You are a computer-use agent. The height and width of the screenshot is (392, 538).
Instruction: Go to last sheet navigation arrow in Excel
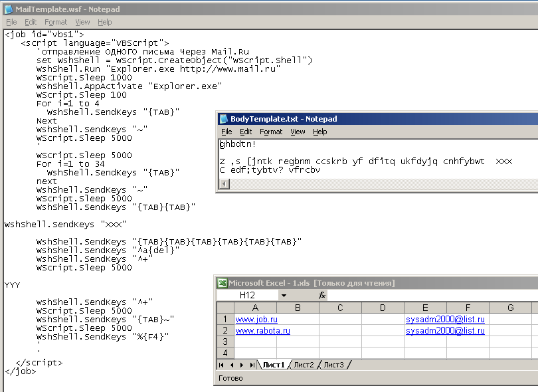[x=252, y=365]
